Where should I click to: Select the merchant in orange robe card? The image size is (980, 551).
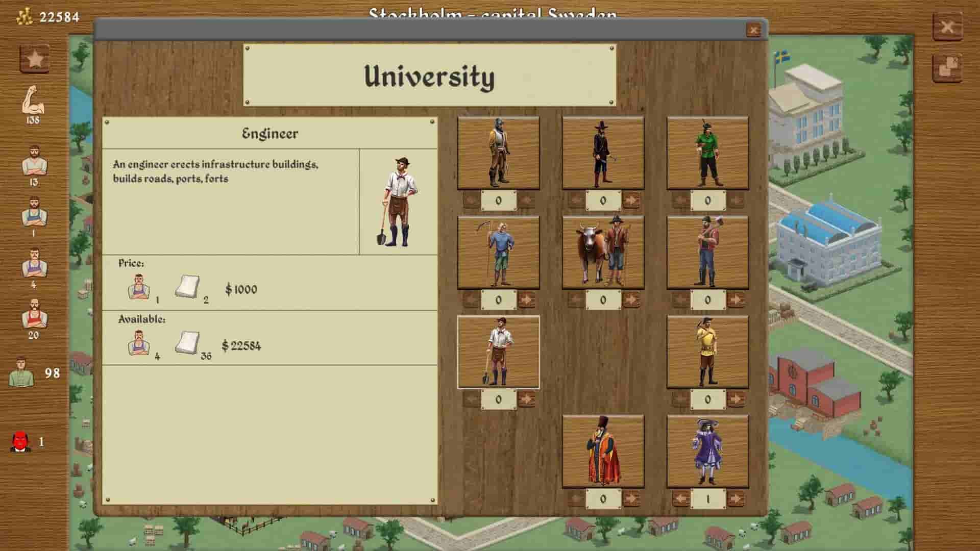coord(603,452)
